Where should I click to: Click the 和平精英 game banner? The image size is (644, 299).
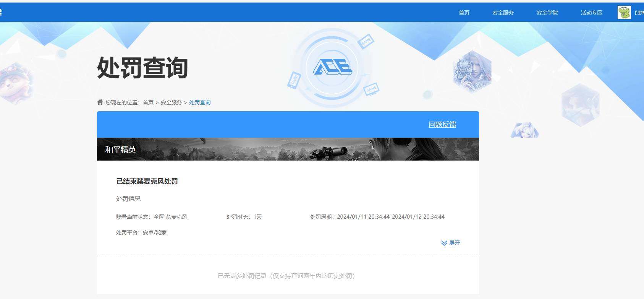[x=288, y=149]
